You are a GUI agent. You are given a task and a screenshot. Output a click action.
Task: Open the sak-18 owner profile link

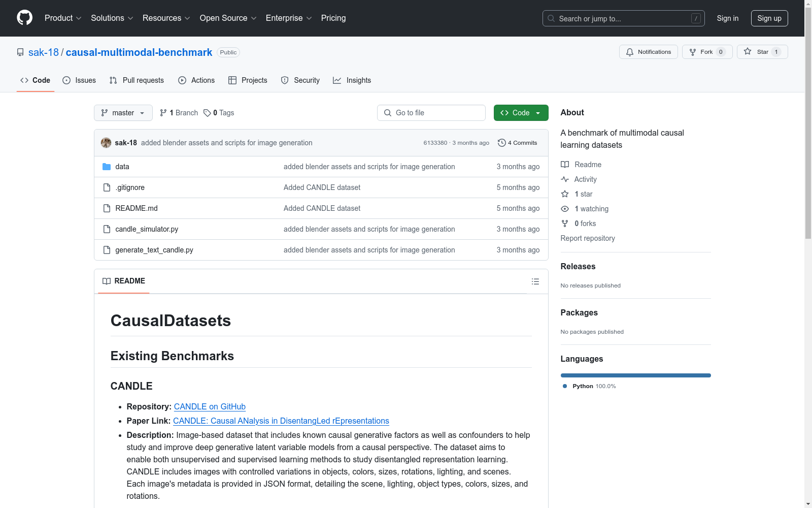tap(44, 52)
